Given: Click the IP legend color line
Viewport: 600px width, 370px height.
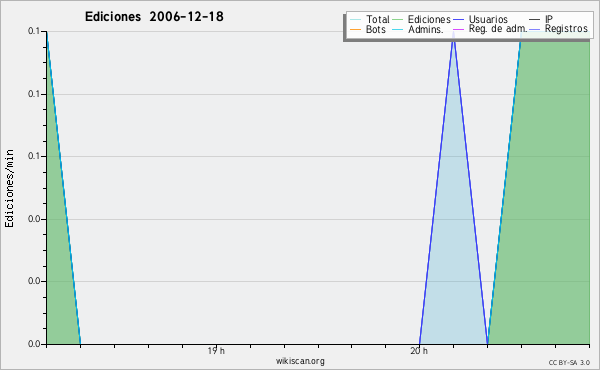Looking at the screenshot, I should tap(534, 20).
